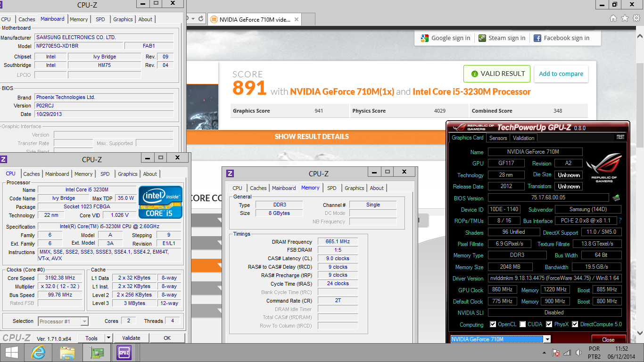Toggle the DirectCompute 5.0 checkbox
The image size is (644, 362).
pos(575,324)
